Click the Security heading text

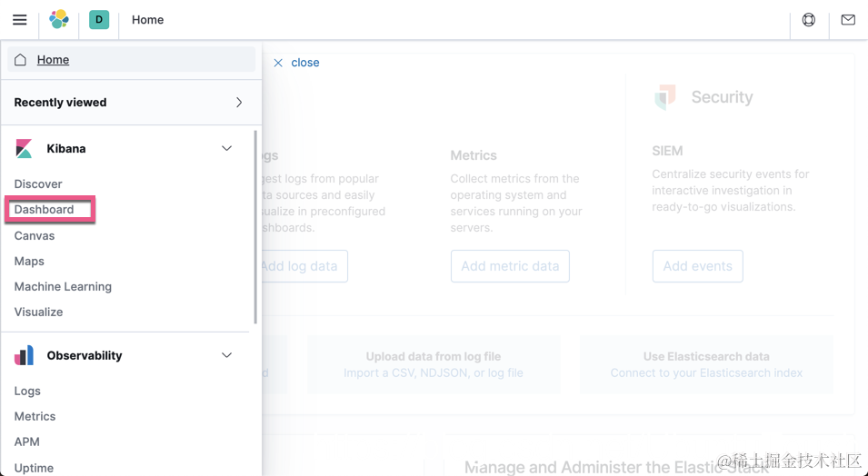click(x=723, y=97)
